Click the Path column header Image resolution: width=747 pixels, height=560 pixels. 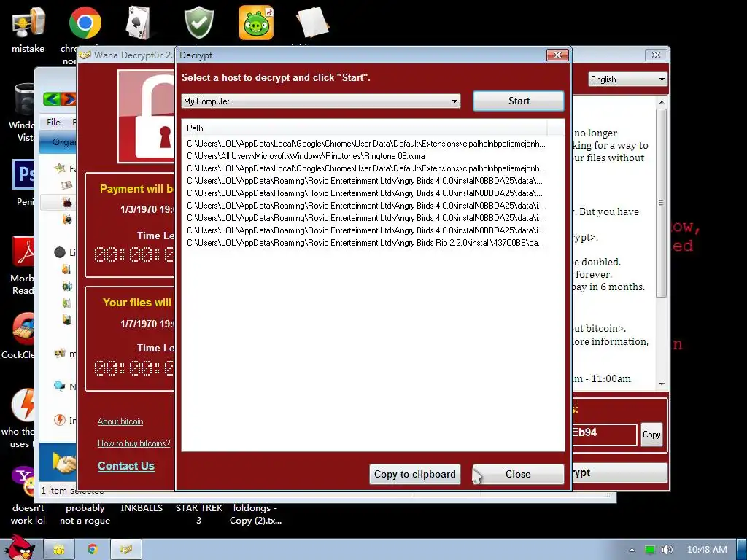pyautogui.click(x=365, y=128)
